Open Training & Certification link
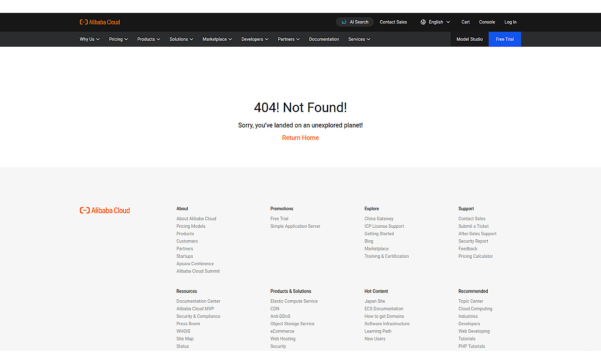 point(386,256)
